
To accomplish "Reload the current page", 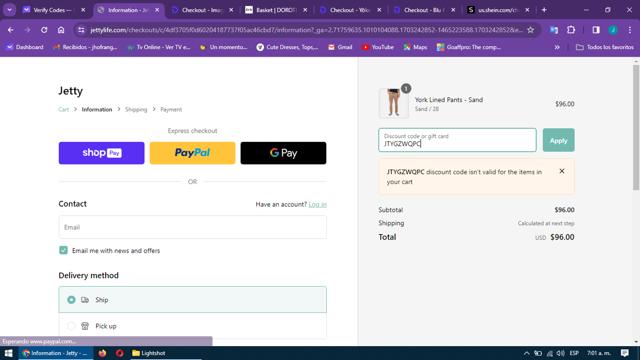I will click(44, 30).
